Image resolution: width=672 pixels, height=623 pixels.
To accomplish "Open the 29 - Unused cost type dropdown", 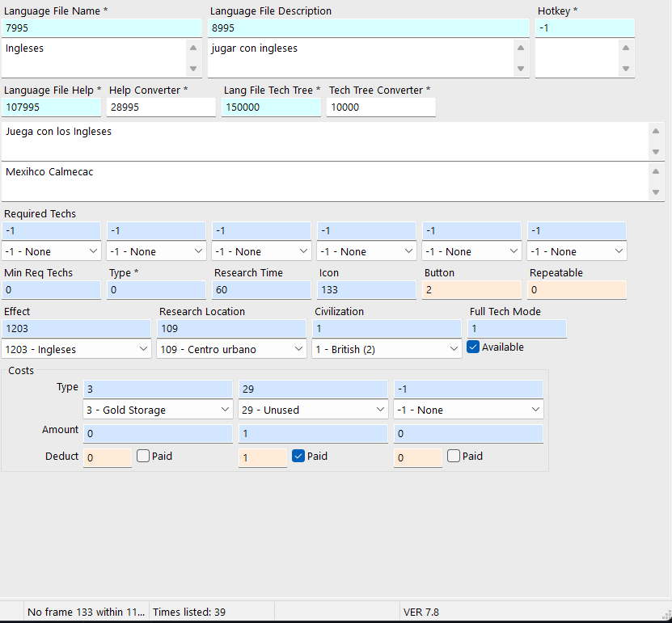I will pyautogui.click(x=313, y=410).
